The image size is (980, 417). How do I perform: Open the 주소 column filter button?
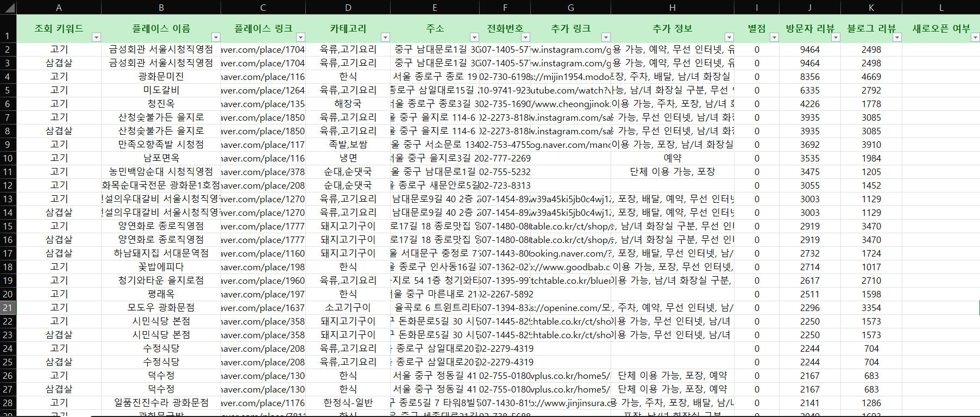point(474,38)
